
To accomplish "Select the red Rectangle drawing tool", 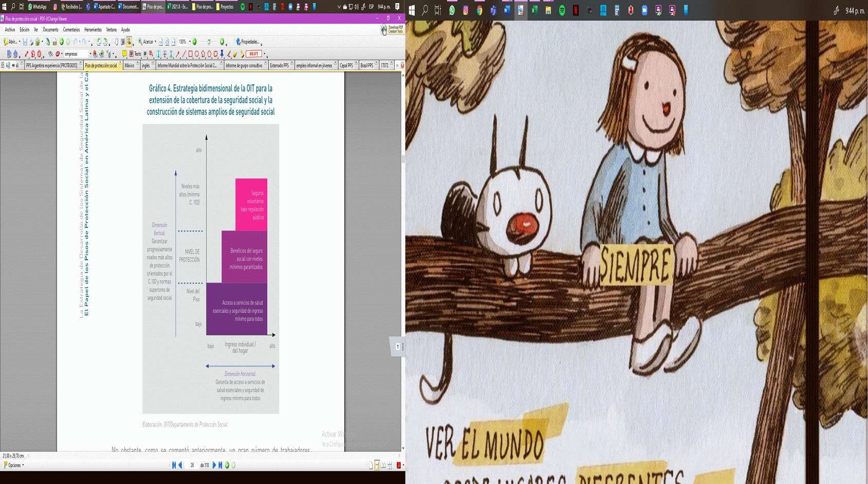I will [x=191, y=53].
